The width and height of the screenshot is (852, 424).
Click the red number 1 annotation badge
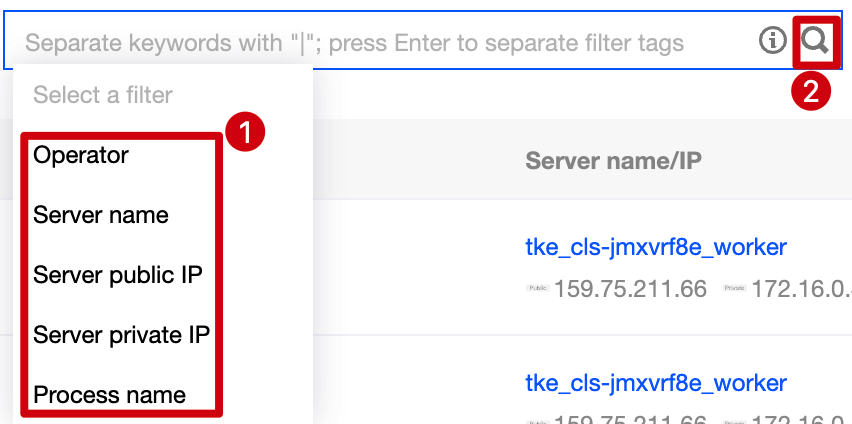pos(244,131)
